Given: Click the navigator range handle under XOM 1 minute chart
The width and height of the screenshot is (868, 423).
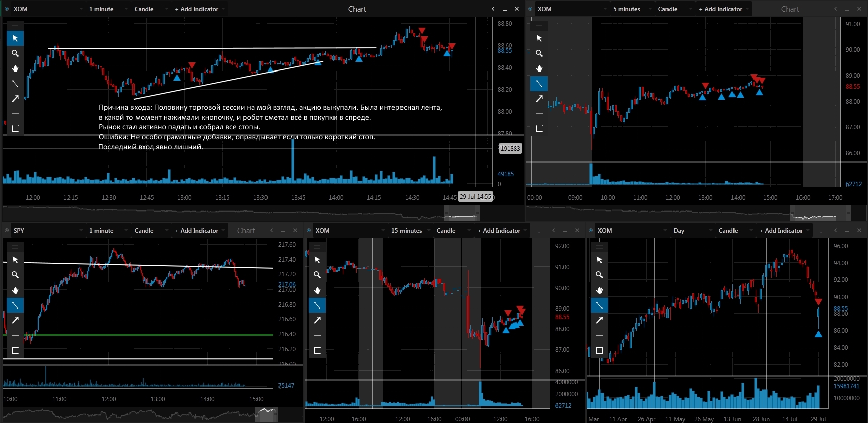Looking at the screenshot, I should click(x=461, y=214).
